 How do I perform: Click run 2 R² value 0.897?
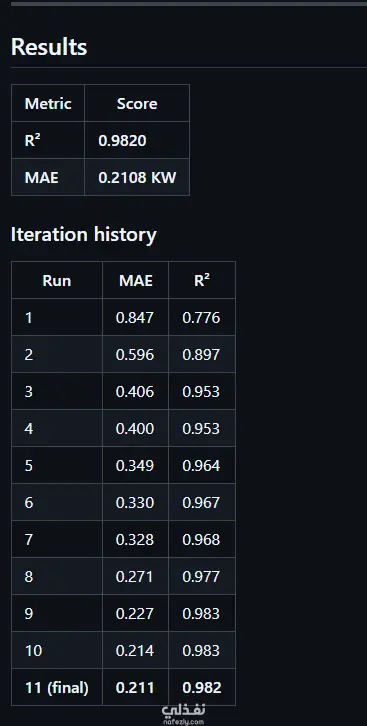[201, 355]
